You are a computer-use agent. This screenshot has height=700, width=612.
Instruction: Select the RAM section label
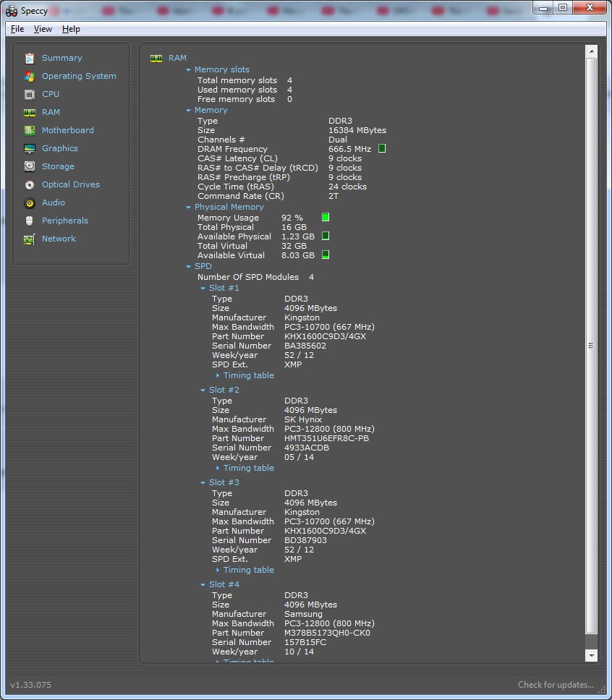(51, 113)
